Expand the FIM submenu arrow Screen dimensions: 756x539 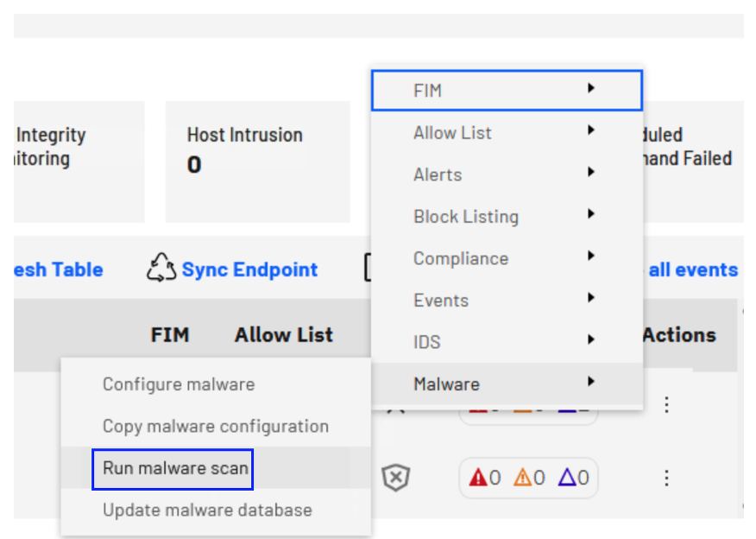click(591, 90)
